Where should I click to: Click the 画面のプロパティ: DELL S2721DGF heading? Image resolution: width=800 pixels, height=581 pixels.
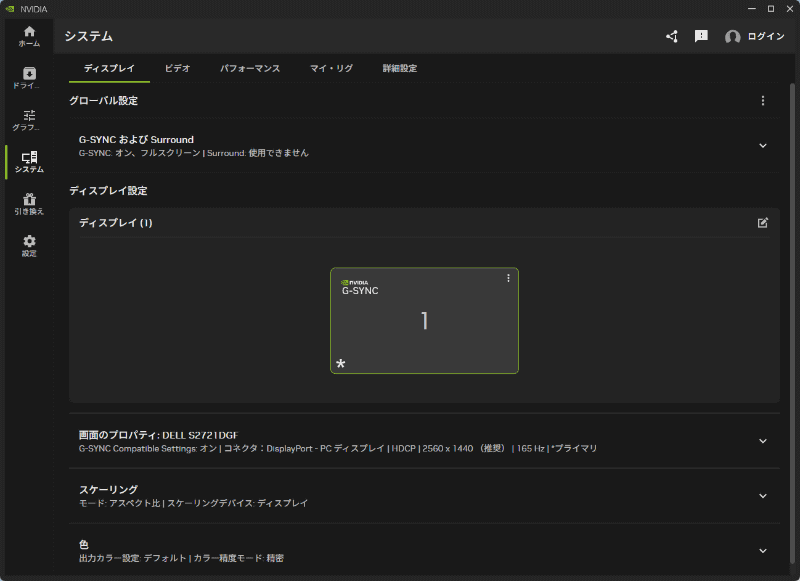point(158,435)
